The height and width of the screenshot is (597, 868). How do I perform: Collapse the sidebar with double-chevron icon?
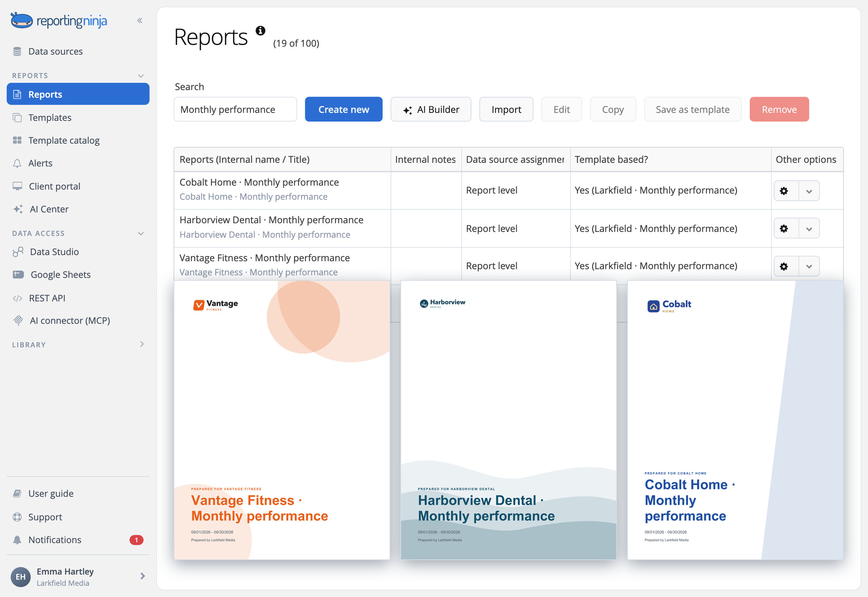pos(140,21)
